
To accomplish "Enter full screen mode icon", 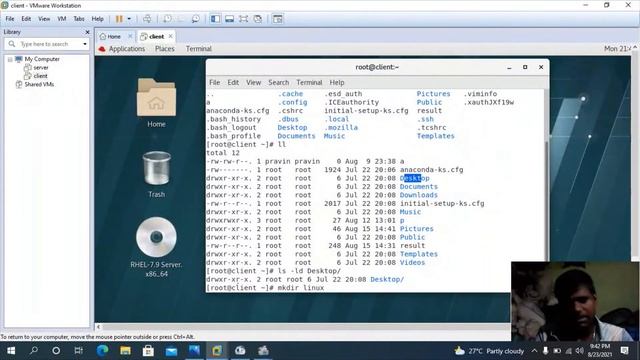I will (244, 19).
